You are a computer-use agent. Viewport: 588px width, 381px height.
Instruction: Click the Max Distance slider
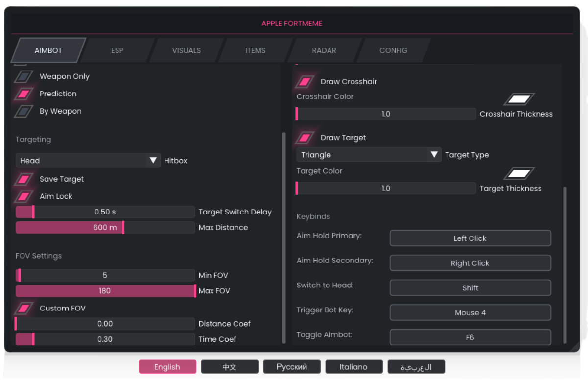point(105,228)
